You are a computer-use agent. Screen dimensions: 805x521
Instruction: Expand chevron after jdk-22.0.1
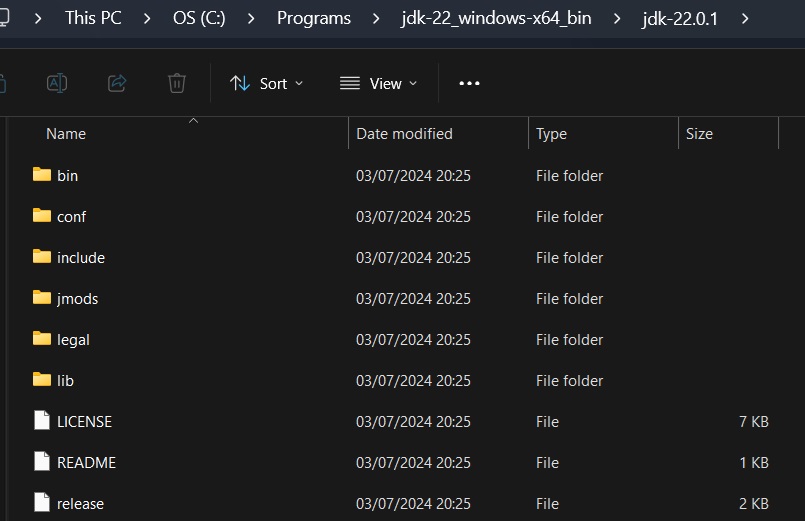pyautogui.click(x=745, y=19)
